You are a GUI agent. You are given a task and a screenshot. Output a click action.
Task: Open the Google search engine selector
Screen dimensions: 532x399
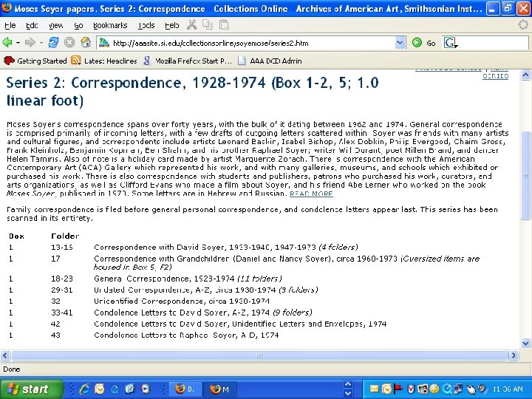[x=451, y=43]
